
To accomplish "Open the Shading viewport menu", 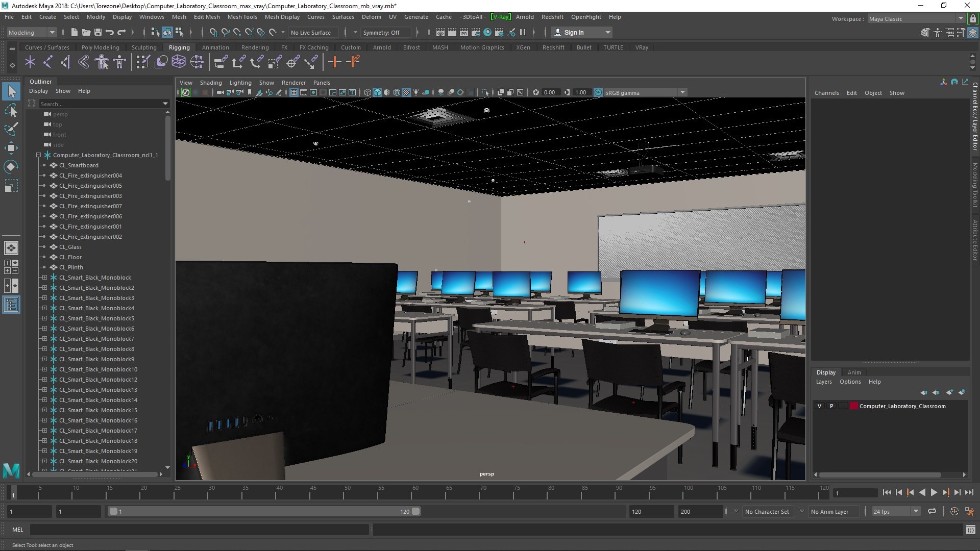I will point(211,83).
